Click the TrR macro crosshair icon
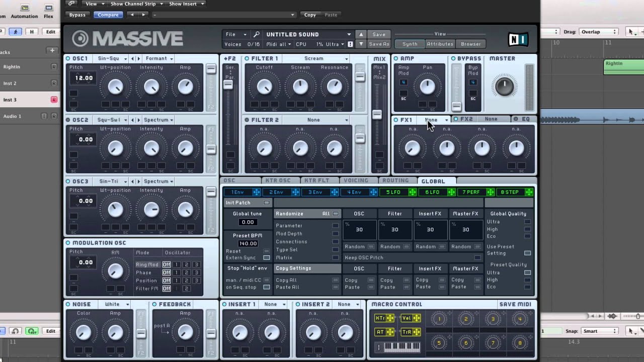This screenshot has height=362, width=644. click(x=417, y=332)
